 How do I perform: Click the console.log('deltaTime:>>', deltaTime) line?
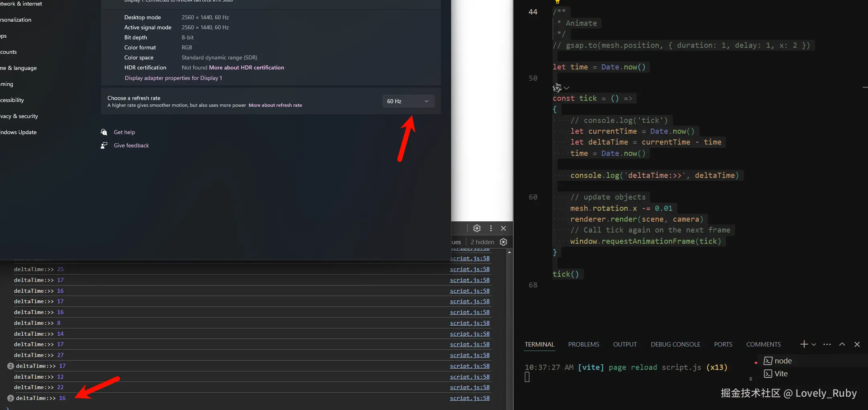655,175
